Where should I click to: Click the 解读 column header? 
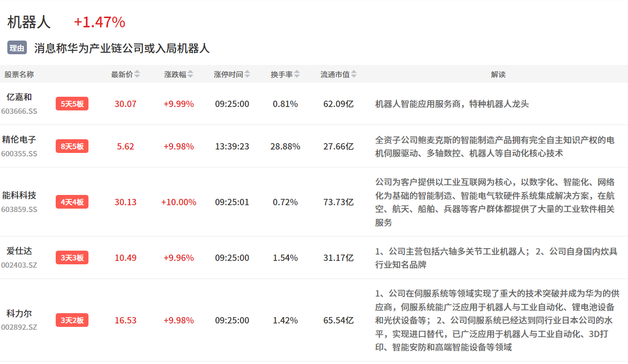pyautogui.click(x=498, y=74)
